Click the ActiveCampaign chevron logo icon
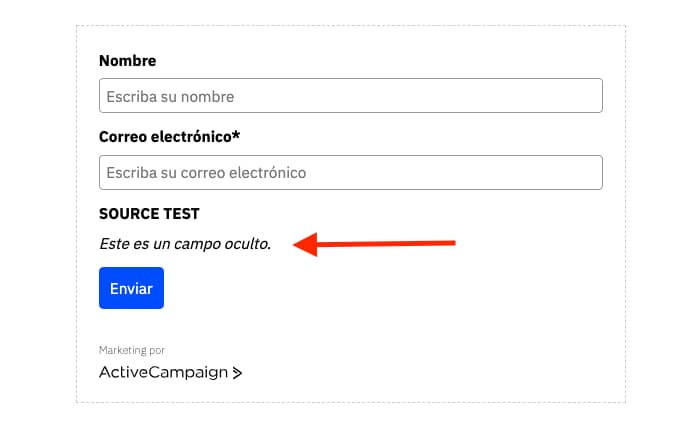The width and height of the screenshot is (697, 424). [237, 373]
